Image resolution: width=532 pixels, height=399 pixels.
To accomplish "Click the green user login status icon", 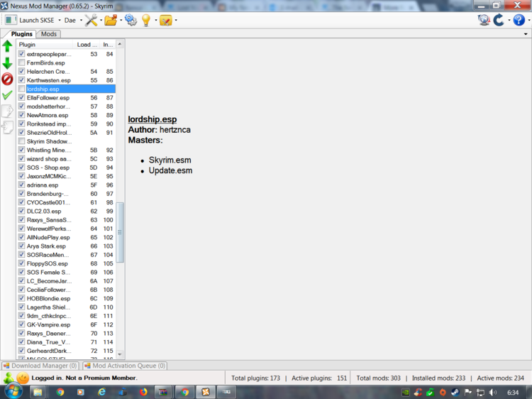I will (x=9, y=378).
